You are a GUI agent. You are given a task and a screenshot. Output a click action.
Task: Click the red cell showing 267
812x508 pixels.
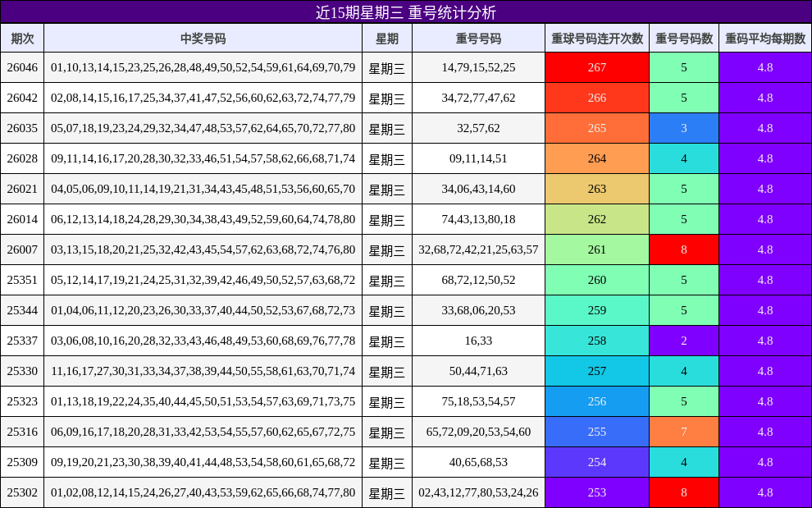(596, 67)
